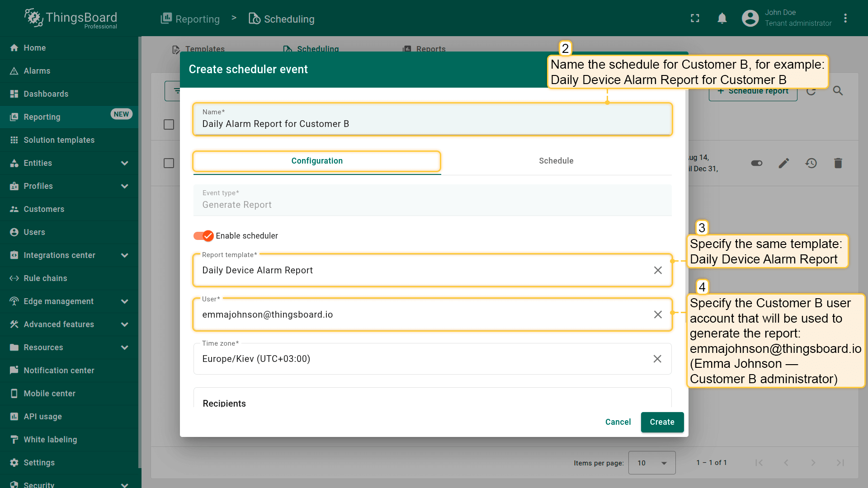Toggle the row's enable switch
Viewport: 868px width, 488px height.
pos(756,163)
